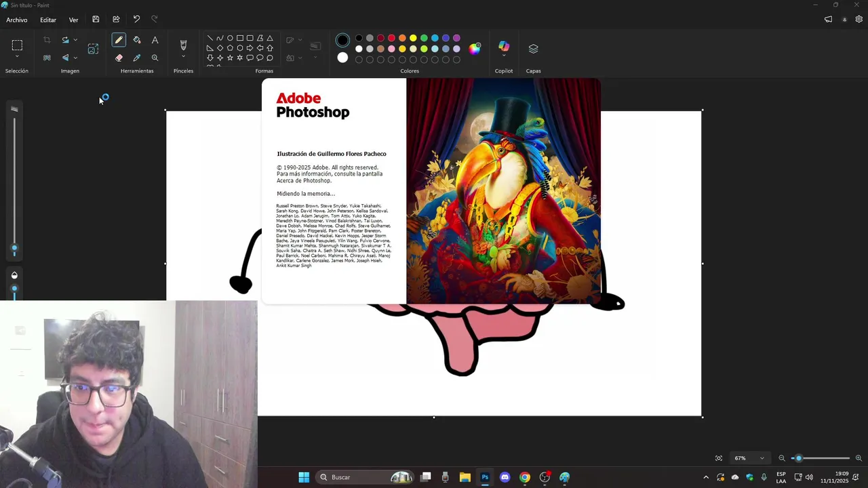Viewport: 868px width, 488px height.
Task: Select the Text tool
Action: click(x=155, y=41)
